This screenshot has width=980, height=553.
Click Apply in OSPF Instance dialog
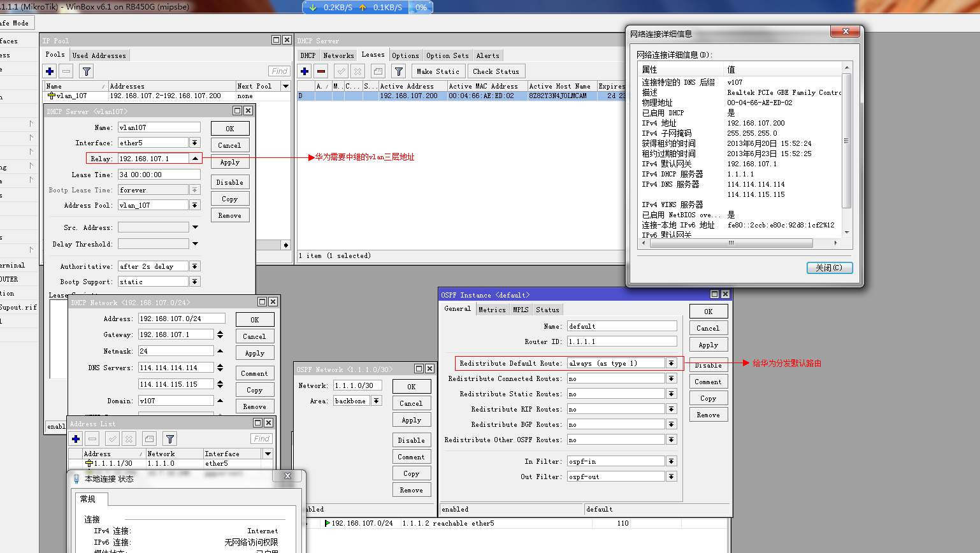(x=709, y=345)
